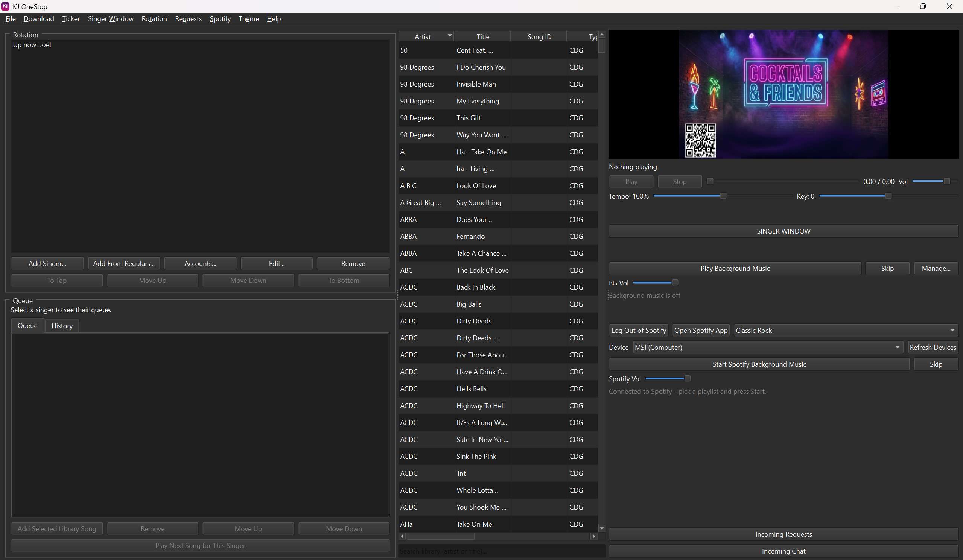963x560 pixels.
Task: Open the Classic Rock playlist dropdown
Action: pos(846,331)
